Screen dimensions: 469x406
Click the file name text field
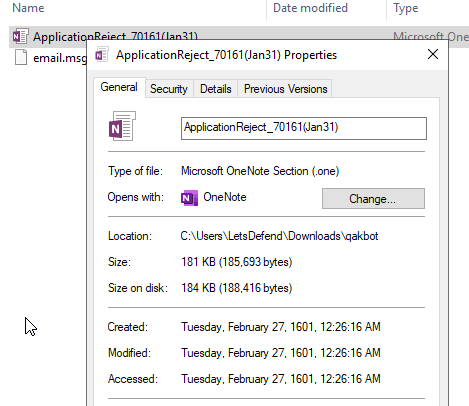coord(304,128)
